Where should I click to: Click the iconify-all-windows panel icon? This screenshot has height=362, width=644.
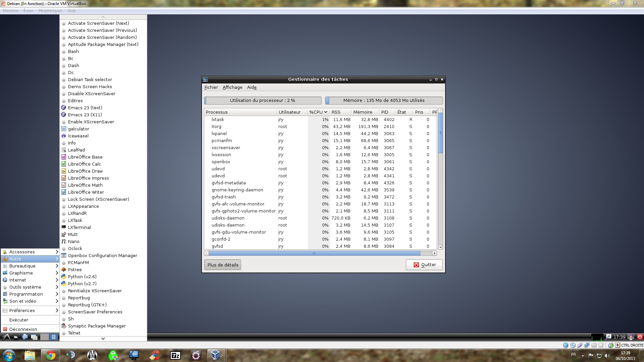pos(34,337)
